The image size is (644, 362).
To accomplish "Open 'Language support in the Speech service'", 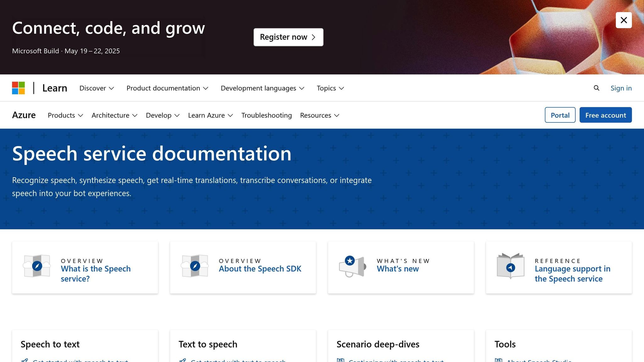I will click(x=572, y=274).
